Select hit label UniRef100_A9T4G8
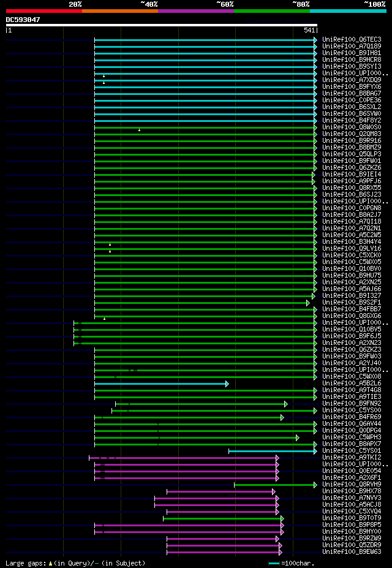This screenshot has height=568, width=392. [x=352, y=390]
